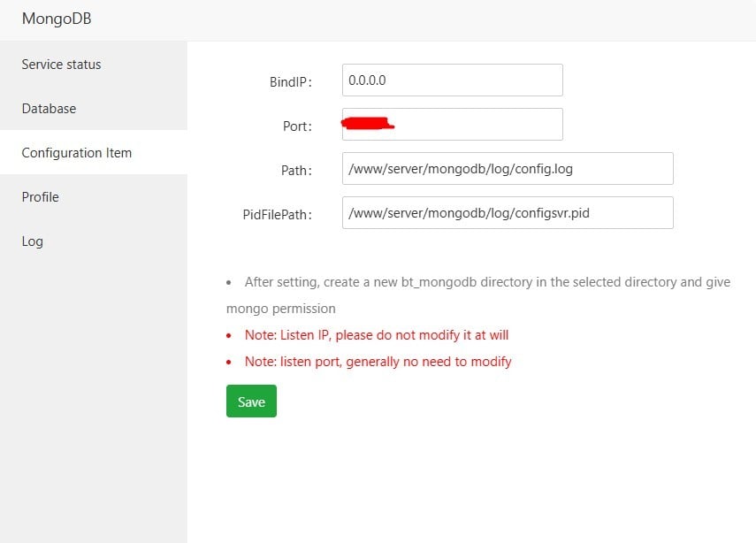Click the BindIP input field
The width and height of the screenshot is (756, 543).
(x=452, y=80)
